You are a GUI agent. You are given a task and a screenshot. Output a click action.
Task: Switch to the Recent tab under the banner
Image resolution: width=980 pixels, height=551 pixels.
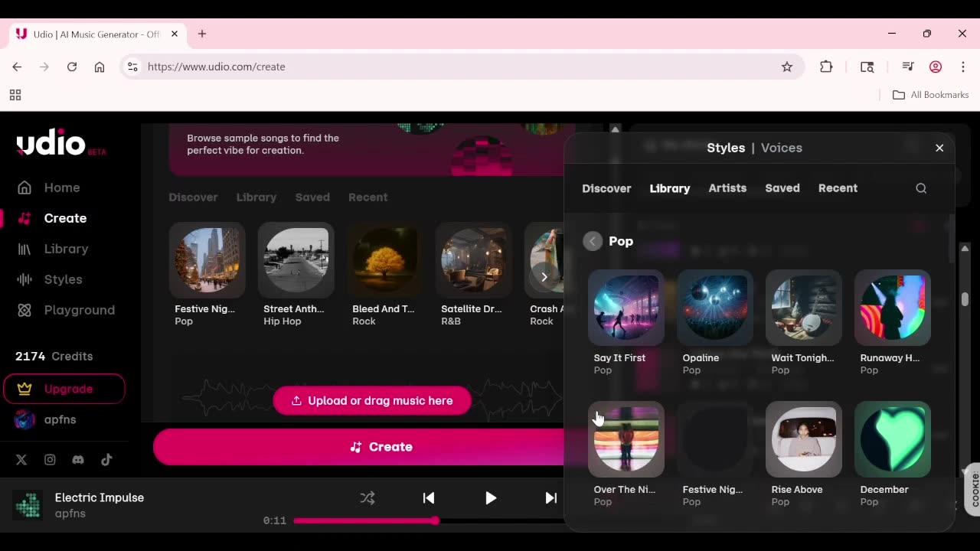point(368,197)
